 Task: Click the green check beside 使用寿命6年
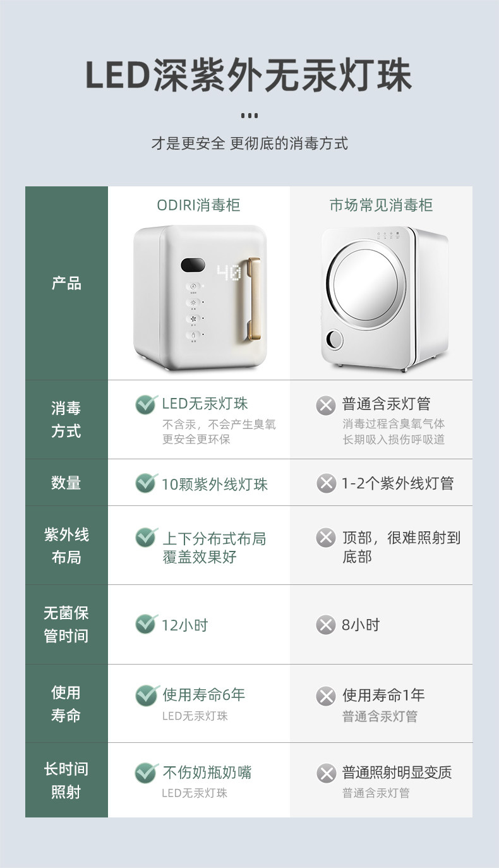(146, 696)
